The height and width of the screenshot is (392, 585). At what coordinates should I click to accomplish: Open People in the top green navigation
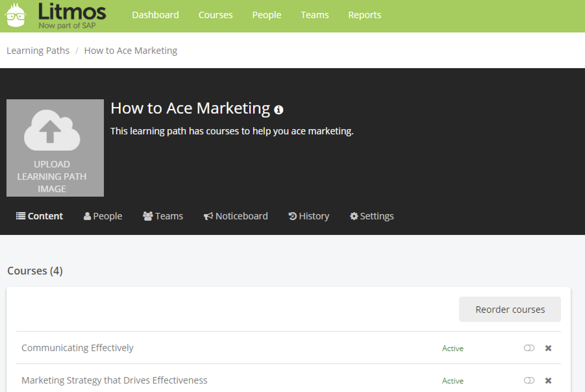pyautogui.click(x=267, y=15)
